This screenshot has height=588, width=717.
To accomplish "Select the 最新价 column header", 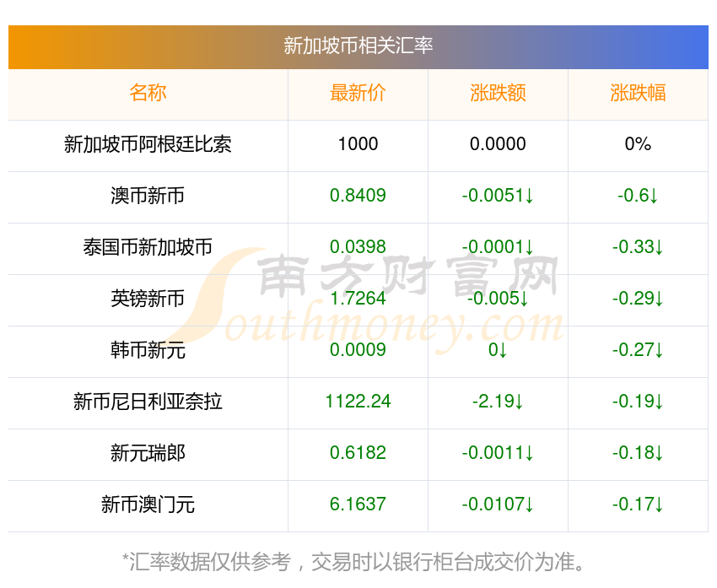I will point(358,93).
